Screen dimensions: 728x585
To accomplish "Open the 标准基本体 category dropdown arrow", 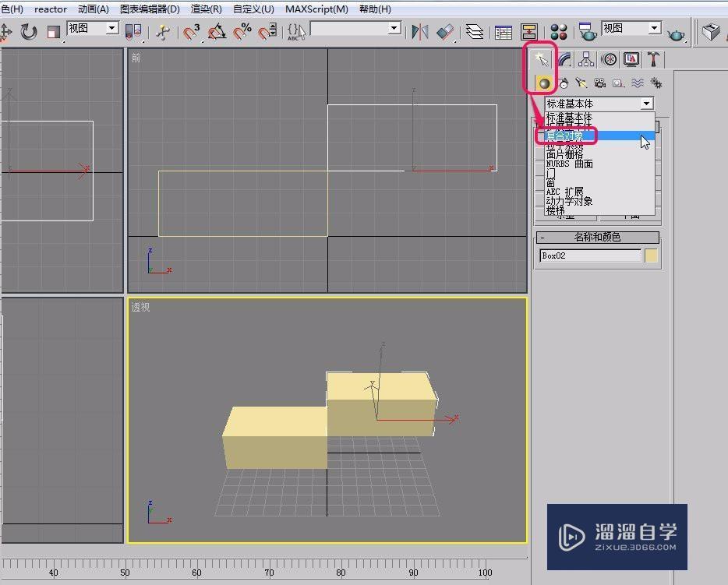I will point(646,104).
